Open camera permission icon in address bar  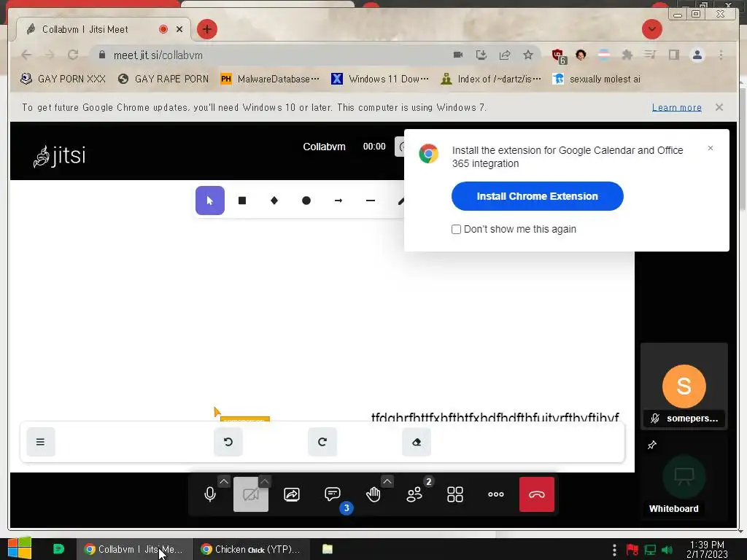(458, 55)
